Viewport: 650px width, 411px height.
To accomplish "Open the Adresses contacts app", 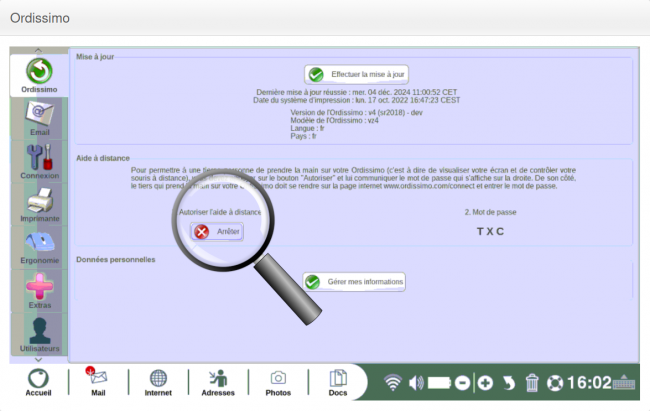I will [x=218, y=382].
